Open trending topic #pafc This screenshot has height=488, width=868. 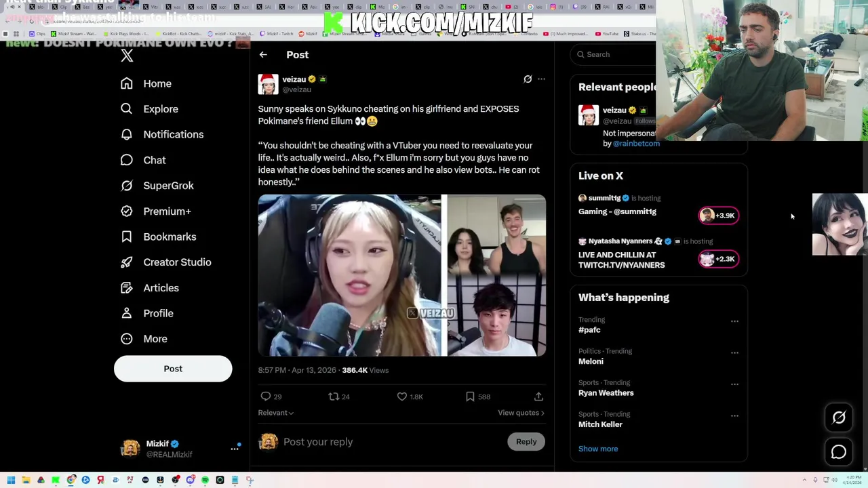pos(589,330)
